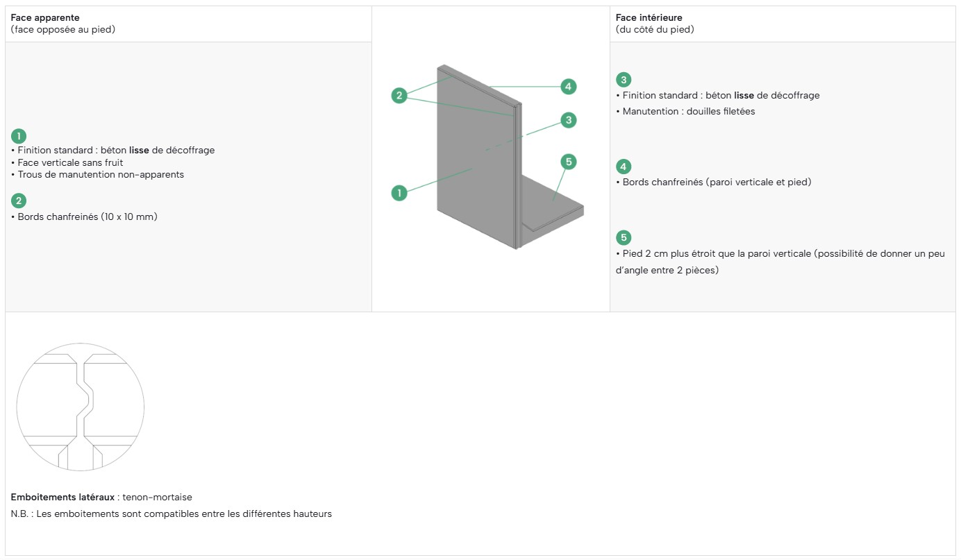The width and height of the screenshot is (961, 560).
Task: Click badge 3 in the Face intérieure list
Action: click(624, 80)
